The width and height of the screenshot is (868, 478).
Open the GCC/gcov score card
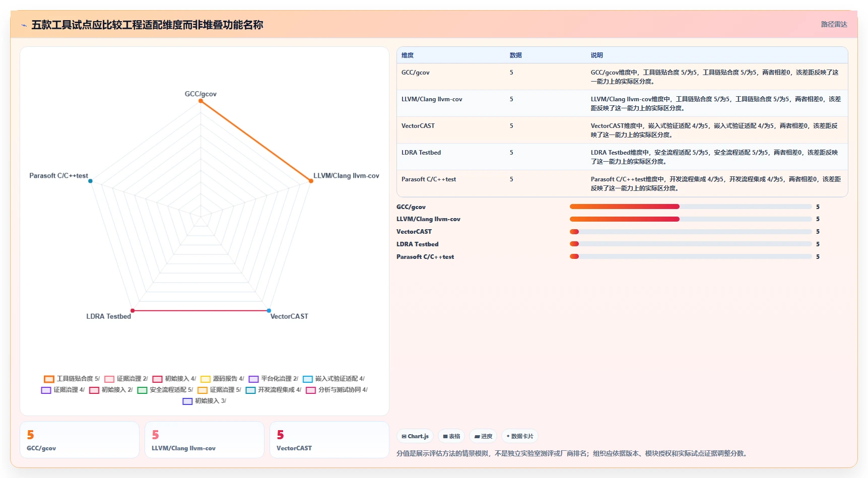(80, 440)
